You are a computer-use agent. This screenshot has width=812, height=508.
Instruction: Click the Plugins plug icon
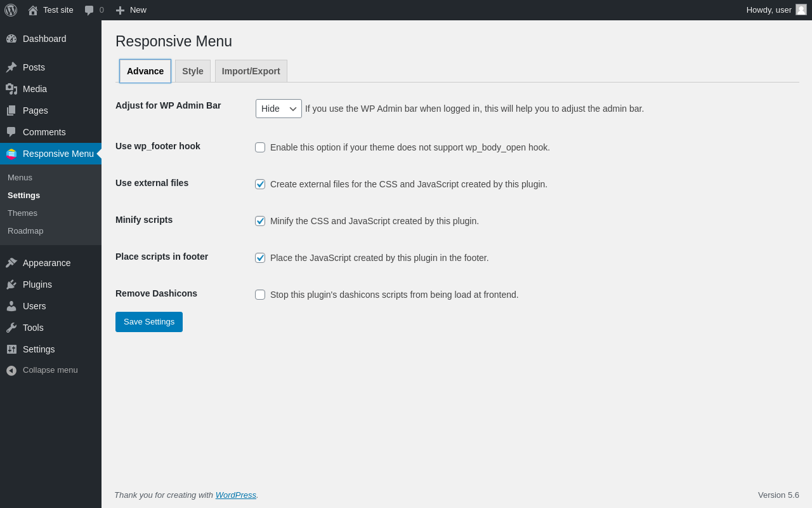tap(11, 284)
